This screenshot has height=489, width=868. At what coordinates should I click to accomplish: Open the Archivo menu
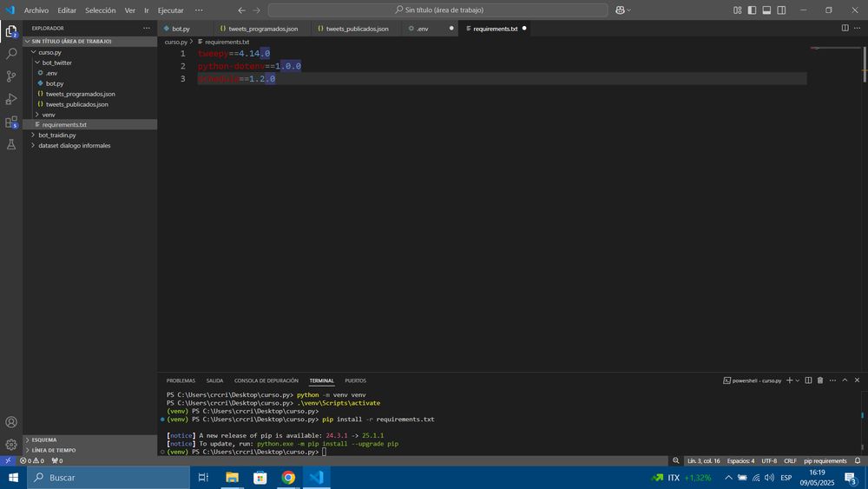tap(36, 10)
